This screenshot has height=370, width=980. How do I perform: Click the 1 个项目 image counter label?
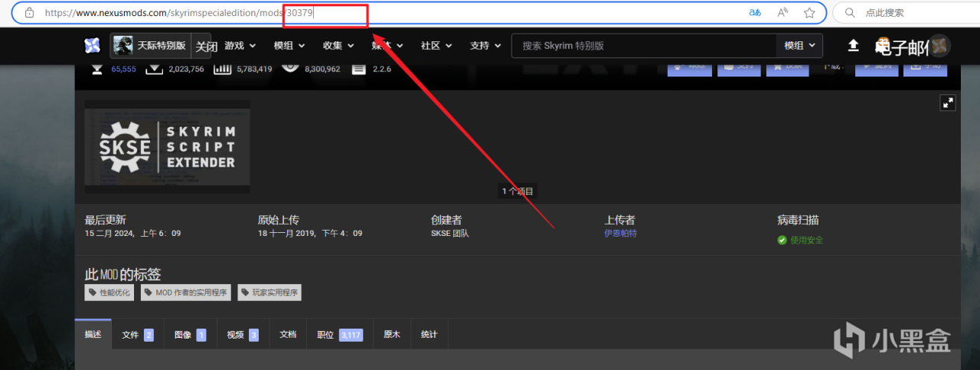click(x=518, y=192)
